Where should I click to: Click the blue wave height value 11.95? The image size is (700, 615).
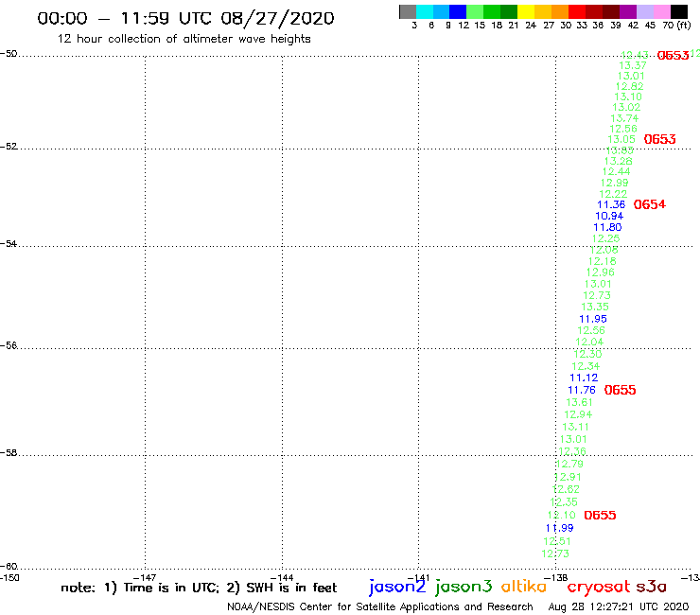[x=593, y=319]
